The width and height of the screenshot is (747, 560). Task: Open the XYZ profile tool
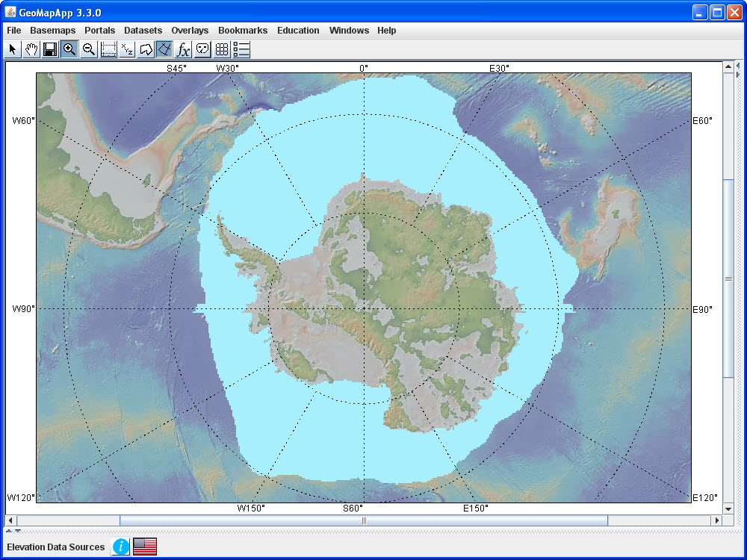[128, 49]
